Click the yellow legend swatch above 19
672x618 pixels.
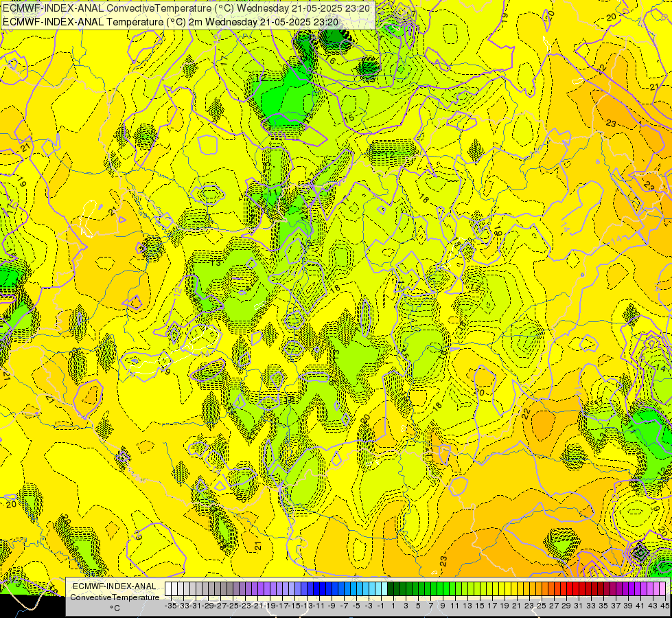tap(502, 589)
